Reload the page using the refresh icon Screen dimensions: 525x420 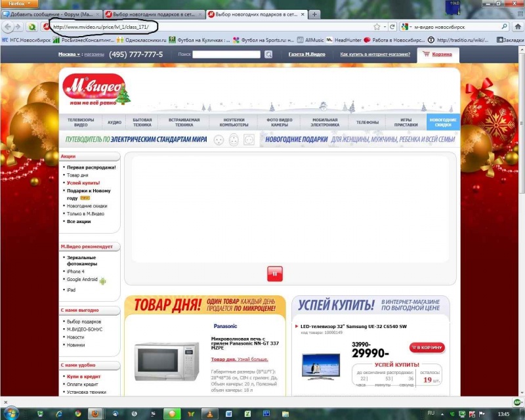392,27
